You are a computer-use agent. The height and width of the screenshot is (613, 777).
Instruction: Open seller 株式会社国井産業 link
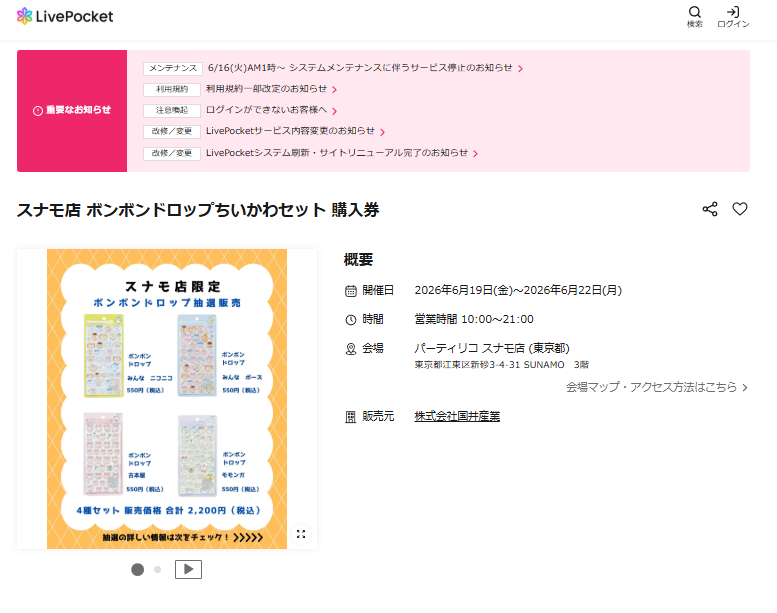[457, 416]
